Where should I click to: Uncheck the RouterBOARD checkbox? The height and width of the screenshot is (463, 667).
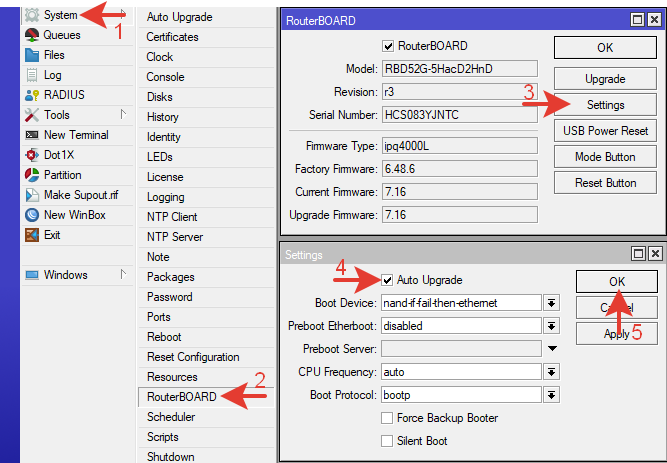click(x=388, y=46)
